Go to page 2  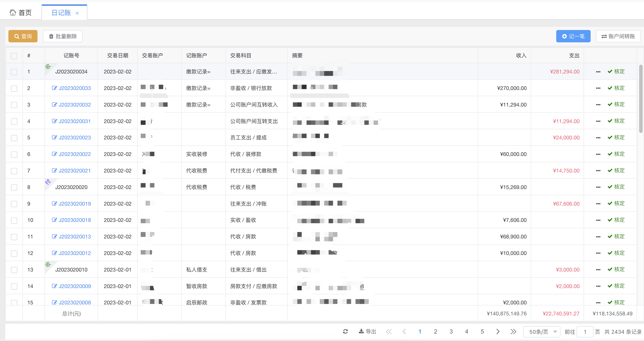(436, 332)
